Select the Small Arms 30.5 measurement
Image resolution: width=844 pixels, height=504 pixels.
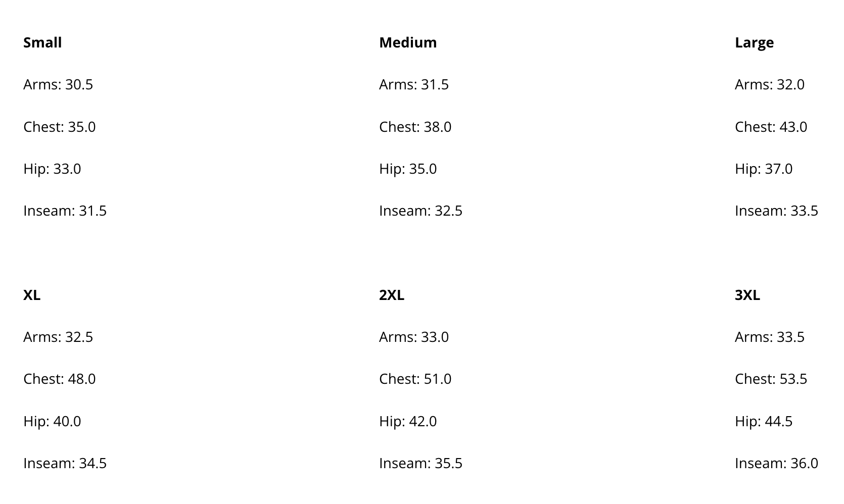(x=58, y=84)
